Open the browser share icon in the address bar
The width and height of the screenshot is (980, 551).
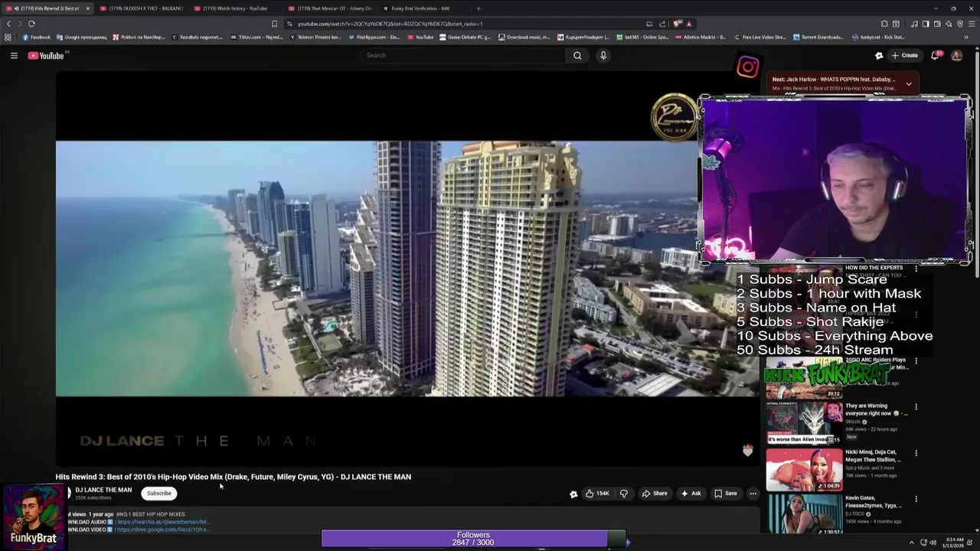tap(662, 24)
